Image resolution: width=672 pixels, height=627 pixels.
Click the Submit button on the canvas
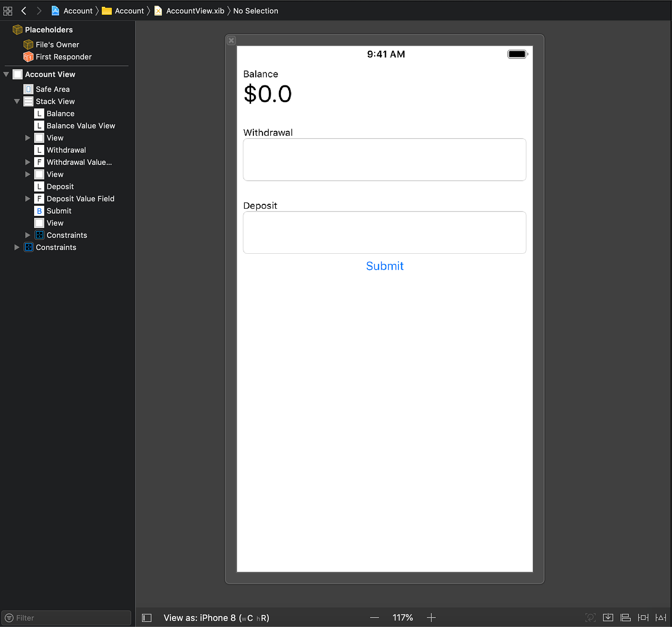point(384,266)
